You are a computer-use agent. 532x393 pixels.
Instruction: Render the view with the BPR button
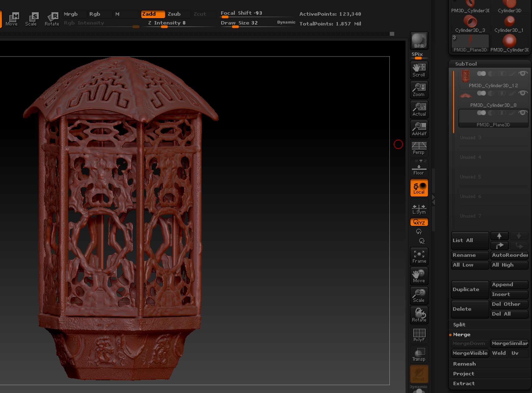(419, 41)
